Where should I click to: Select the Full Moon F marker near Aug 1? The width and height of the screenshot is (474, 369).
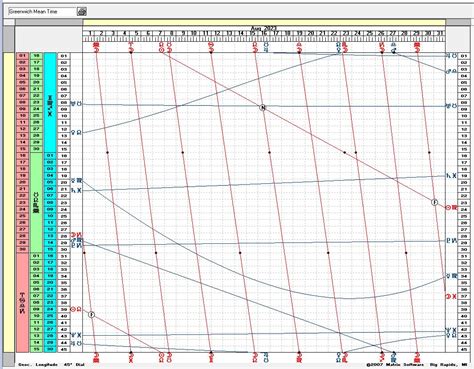(x=92, y=314)
